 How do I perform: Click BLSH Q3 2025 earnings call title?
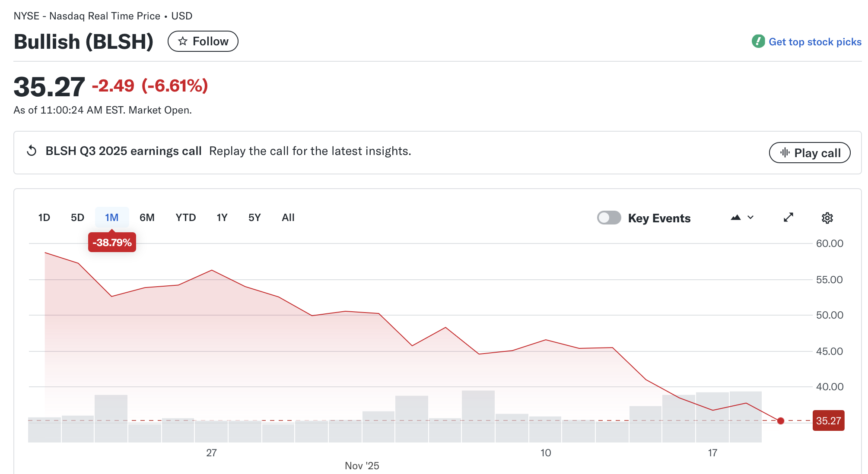[x=124, y=151]
